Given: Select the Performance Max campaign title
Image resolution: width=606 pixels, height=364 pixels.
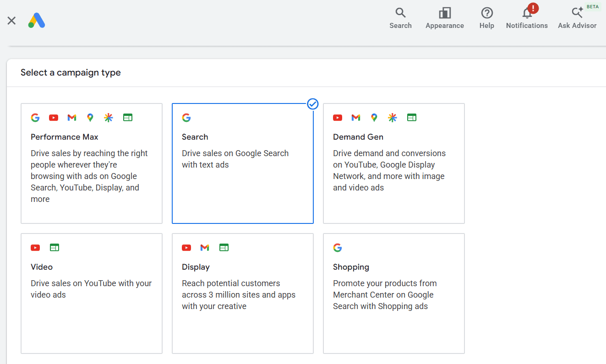Looking at the screenshot, I should pyautogui.click(x=65, y=137).
